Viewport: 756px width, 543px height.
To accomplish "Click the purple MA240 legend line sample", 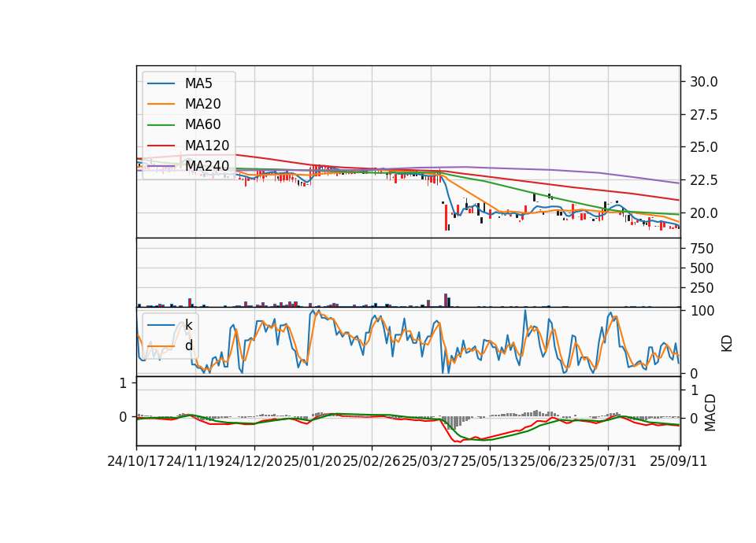I will tap(161, 166).
